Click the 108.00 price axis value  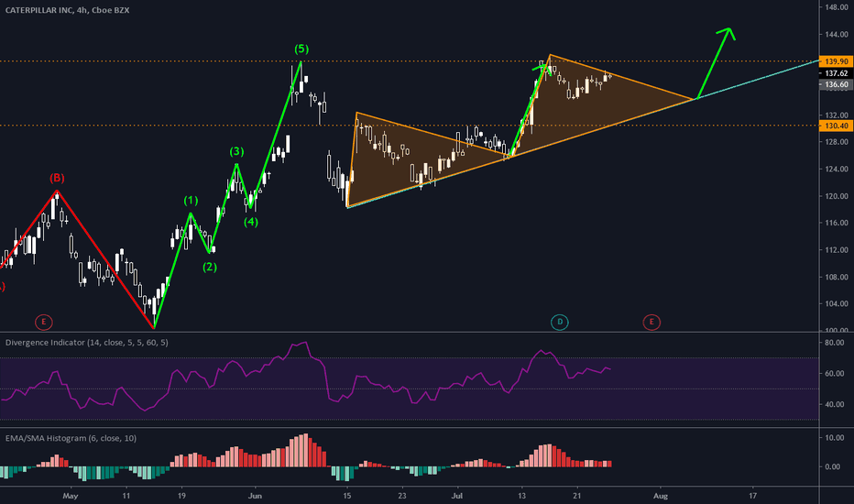pos(837,277)
